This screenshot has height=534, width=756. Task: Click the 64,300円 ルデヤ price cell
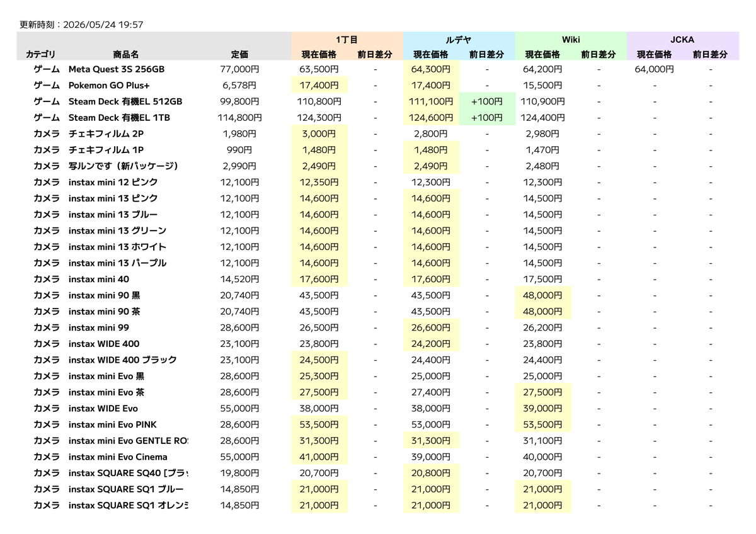[x=431, y=69]
